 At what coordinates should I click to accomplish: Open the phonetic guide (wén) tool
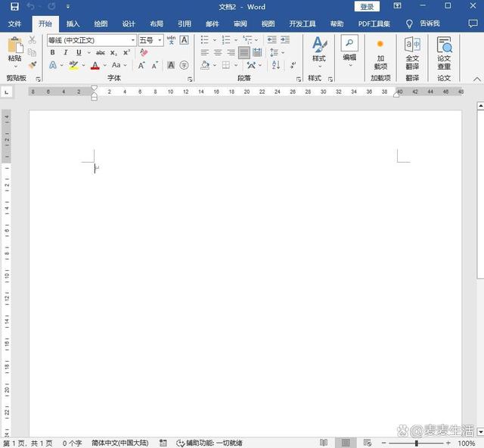click(171, 40)
